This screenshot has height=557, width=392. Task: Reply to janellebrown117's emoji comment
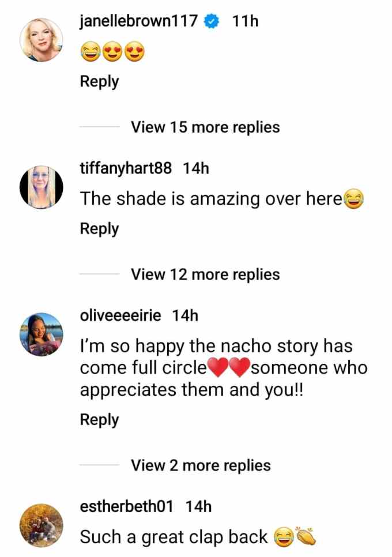99,82
